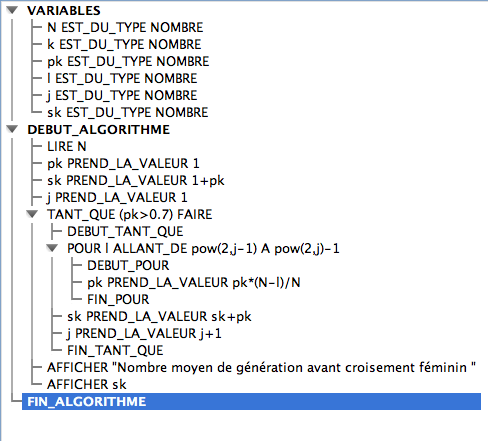Collapse the DEBUT_ALGORITHME section triangle
This screenshot has height=441, width=488.
tap(12, 129)
